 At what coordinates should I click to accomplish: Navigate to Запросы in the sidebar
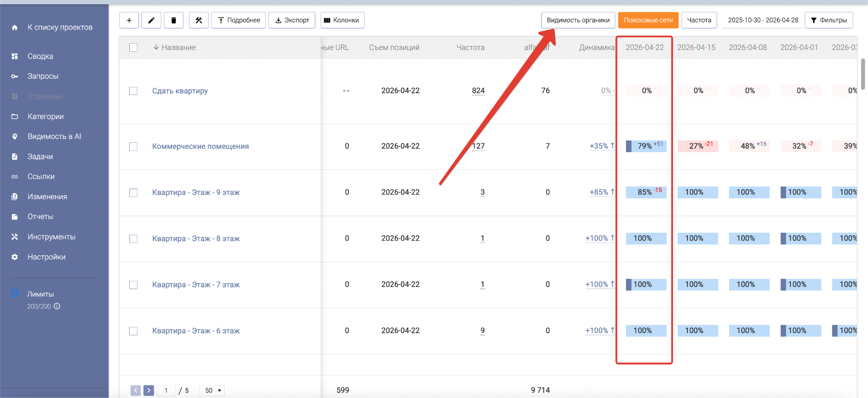tap(43, 76)
